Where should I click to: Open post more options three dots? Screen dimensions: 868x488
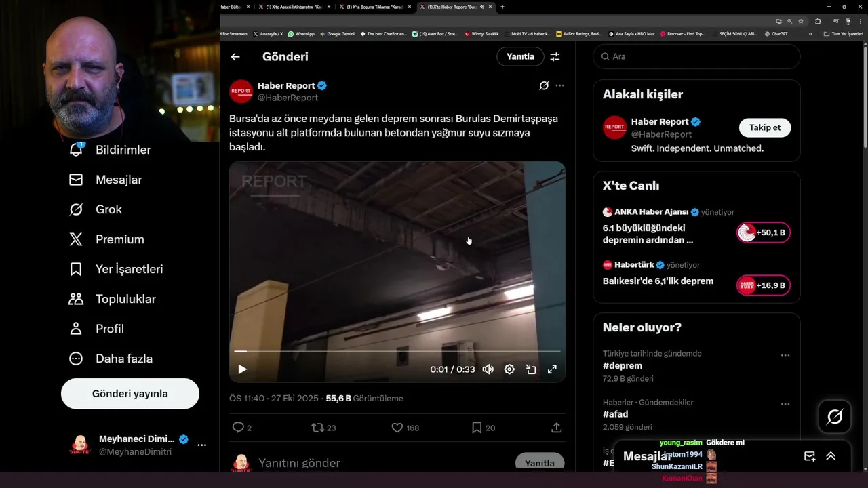pyautogui.click(x=559, y=85)
